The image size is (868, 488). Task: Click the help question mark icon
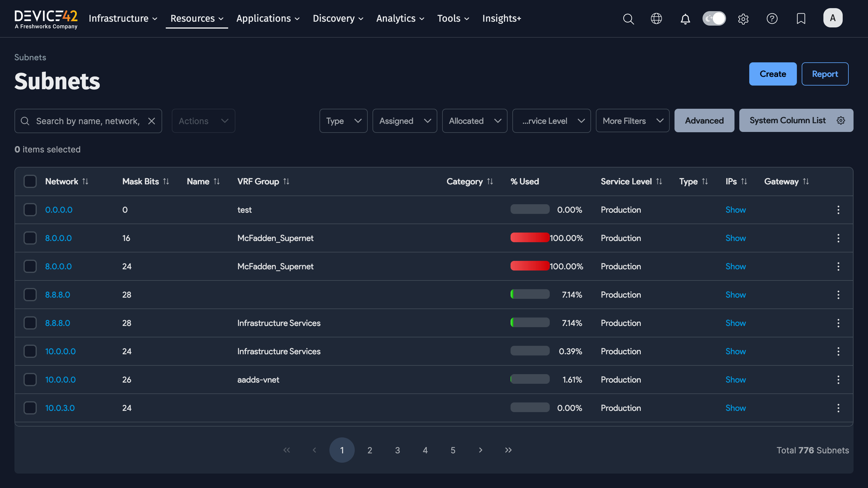tap(772, 18)
